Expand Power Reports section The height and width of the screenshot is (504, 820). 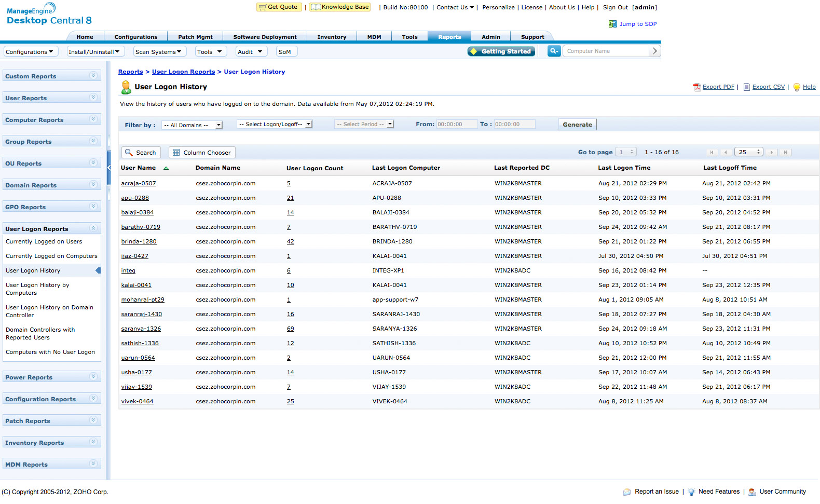coord(93,377)
